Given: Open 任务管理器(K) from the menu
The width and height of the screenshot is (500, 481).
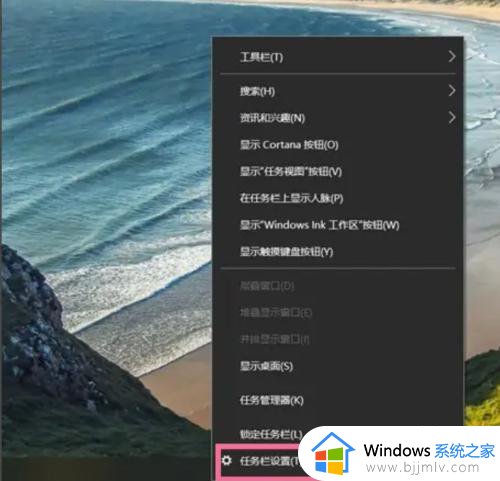Looking at the screenshot, I should (338, 400).
